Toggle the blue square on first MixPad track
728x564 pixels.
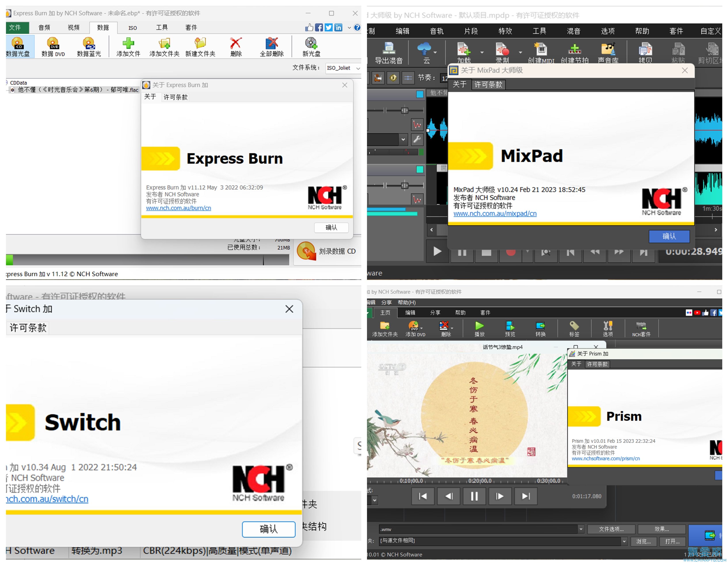click(420, 94)
